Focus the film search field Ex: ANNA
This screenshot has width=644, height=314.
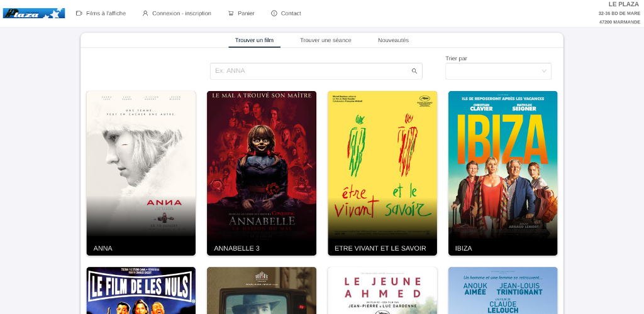[316, 71]
